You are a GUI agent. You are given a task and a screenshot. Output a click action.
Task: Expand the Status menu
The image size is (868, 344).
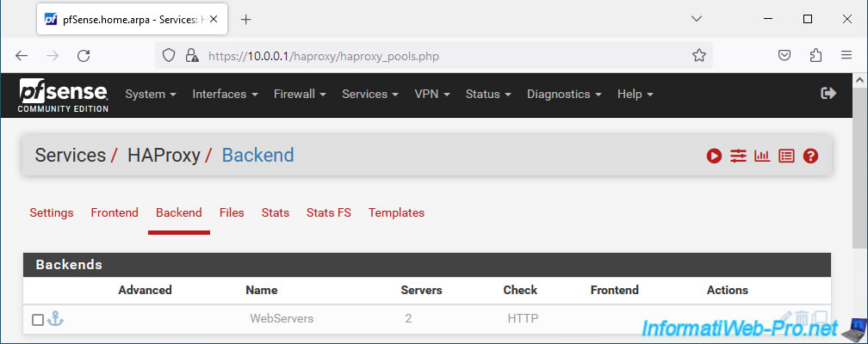[x=488, y=94]
